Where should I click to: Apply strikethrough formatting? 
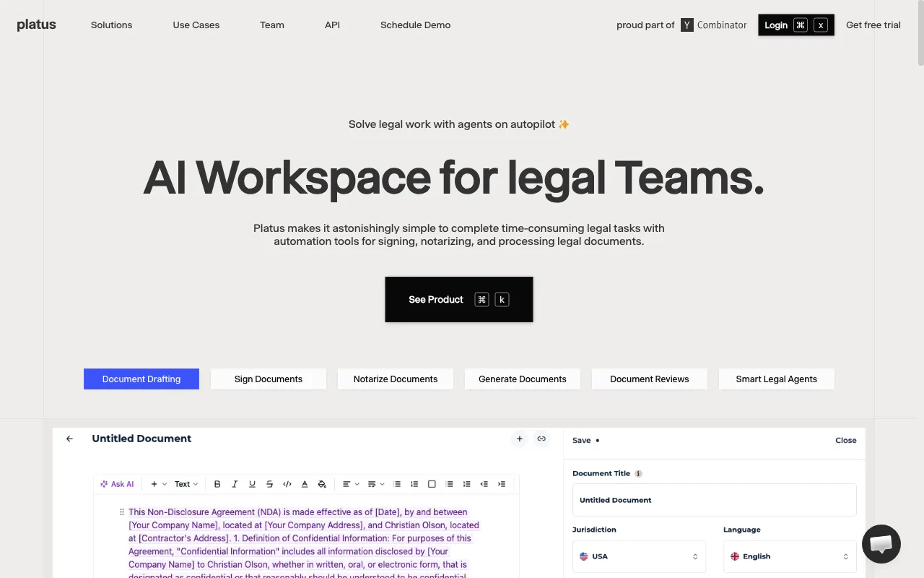click(269, 484)
